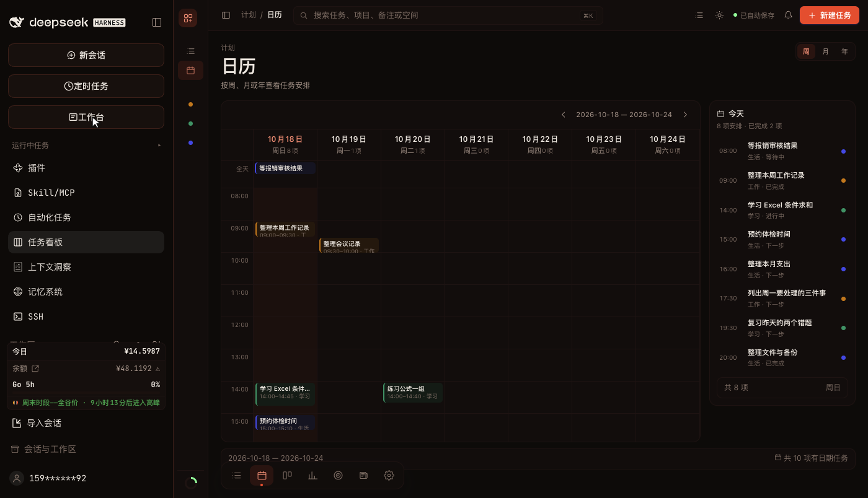Open external link icon next to 余额
Screen dimensions: 868x498
[x=35, y=369]
